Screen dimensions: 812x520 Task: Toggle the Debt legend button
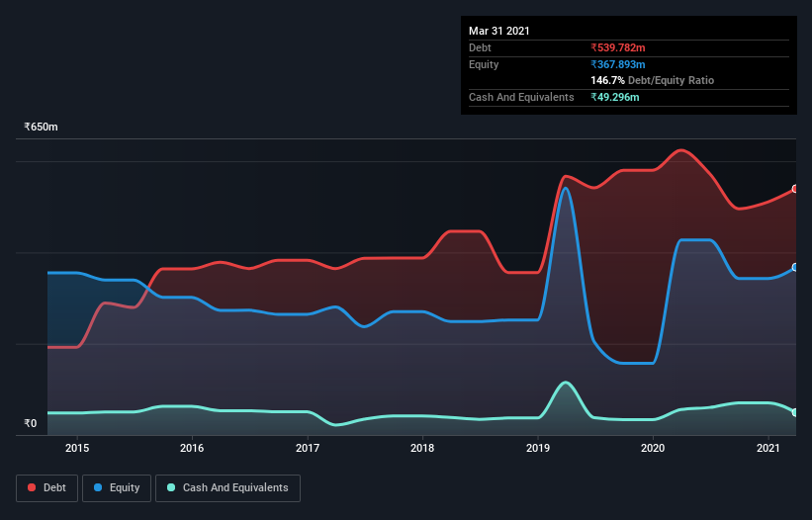(46, 488)
